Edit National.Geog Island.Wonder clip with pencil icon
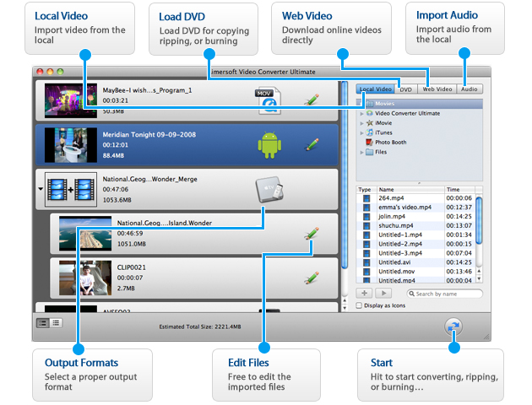Image resolution: width=532 pixels, height=405 pixels. (312, 234)
